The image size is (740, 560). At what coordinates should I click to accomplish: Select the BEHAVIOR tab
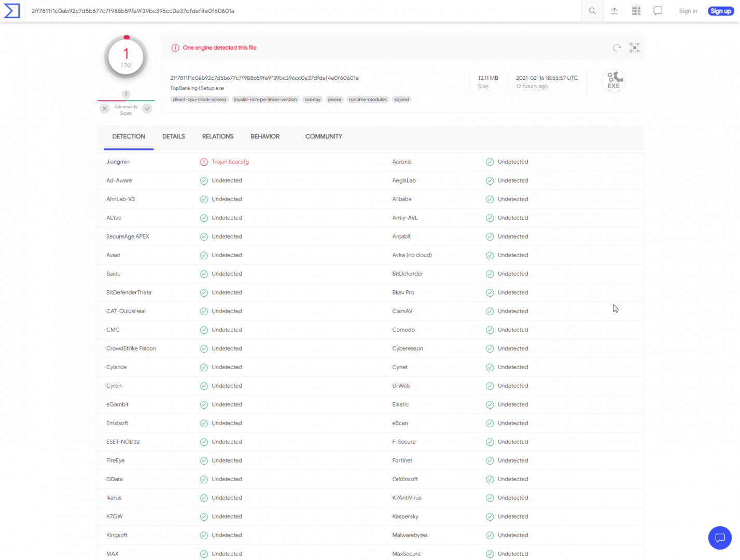point(265,136)
